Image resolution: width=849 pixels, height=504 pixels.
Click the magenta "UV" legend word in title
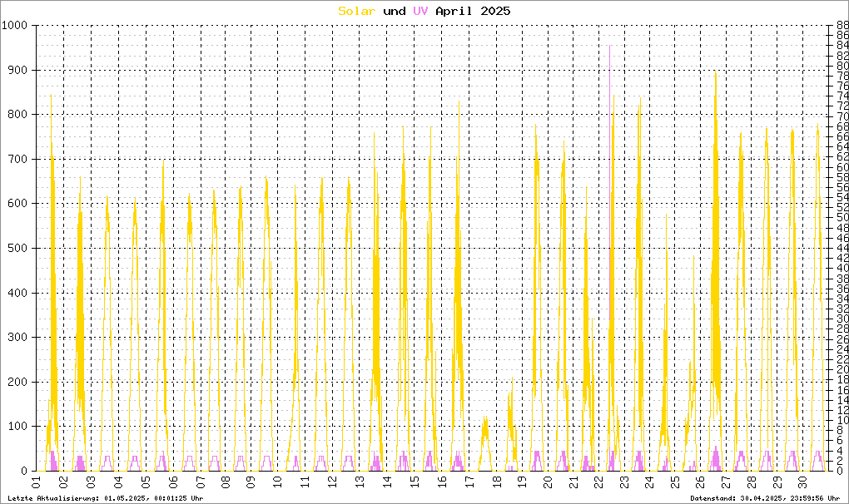(x=420, y=11)
